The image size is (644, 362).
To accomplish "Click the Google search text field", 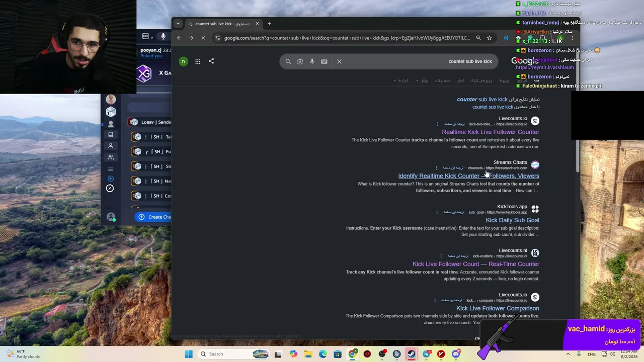I will click(418, 61).
